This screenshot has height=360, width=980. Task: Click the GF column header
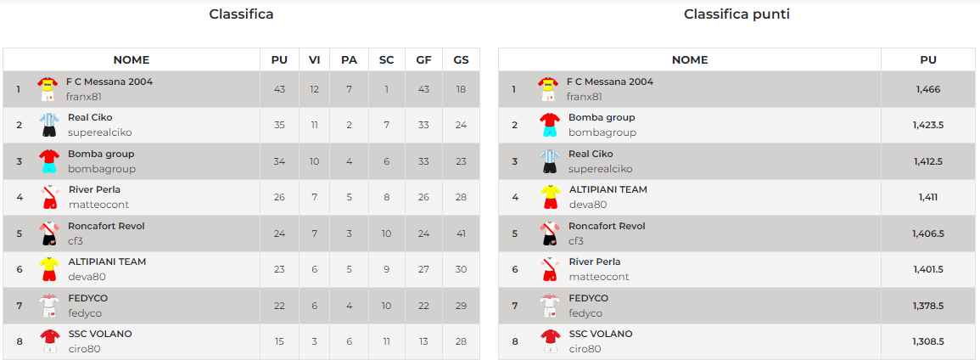click(x=423, y=60)
